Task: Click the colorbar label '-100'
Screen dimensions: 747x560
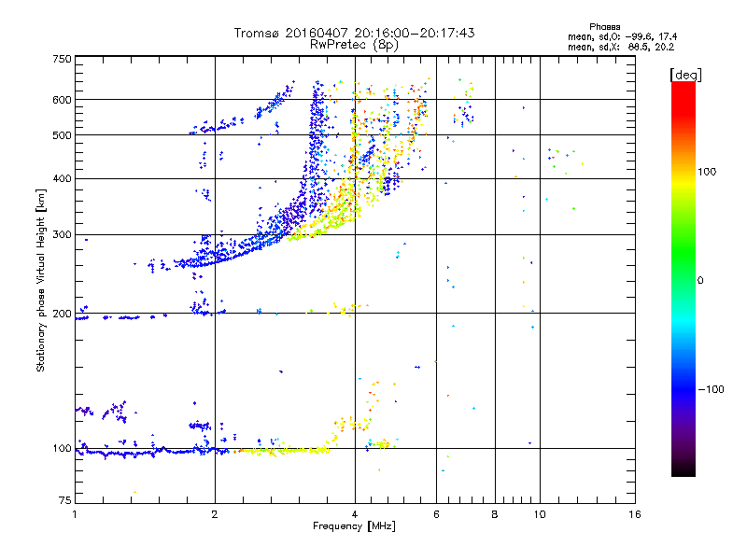Action: [x=711, y=389]
